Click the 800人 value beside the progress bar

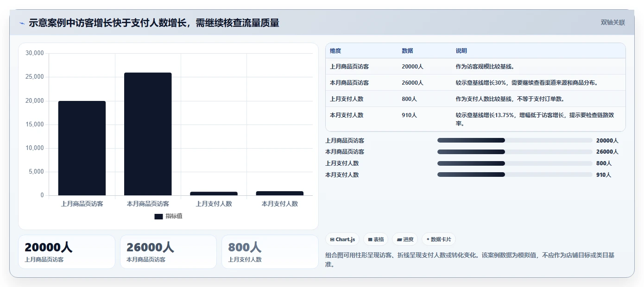coord(604,163)
